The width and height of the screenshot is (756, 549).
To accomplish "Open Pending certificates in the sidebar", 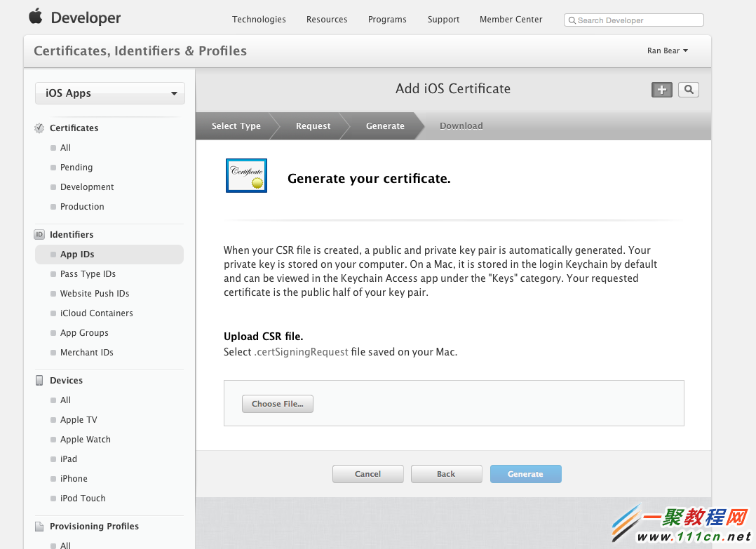I will (x=76, y=168).
